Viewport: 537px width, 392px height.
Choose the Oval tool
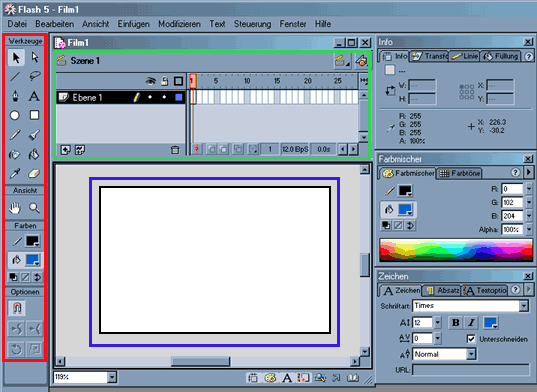click(x=15, y=115)
